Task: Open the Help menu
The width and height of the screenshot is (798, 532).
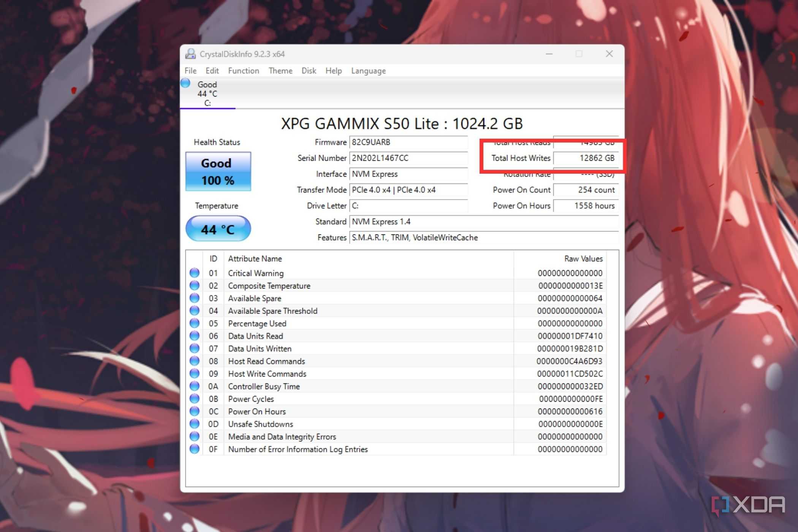Action: [334, 71]
